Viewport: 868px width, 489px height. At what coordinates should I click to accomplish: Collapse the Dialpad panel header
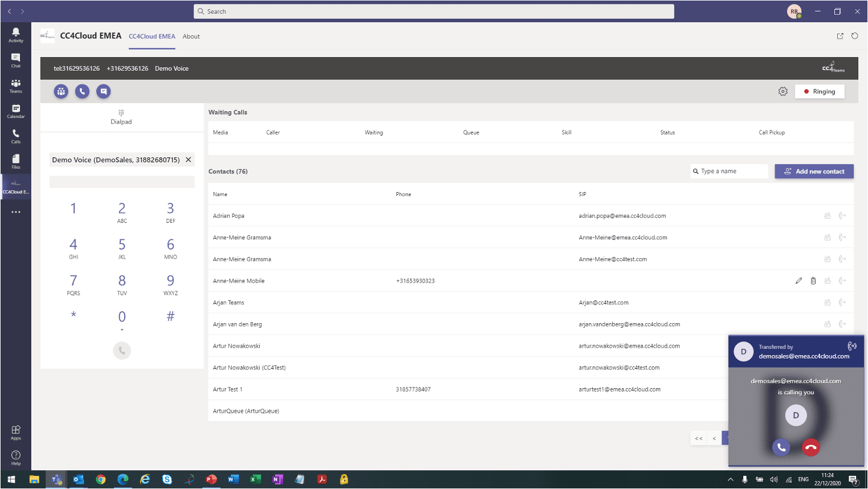[121, 117]
